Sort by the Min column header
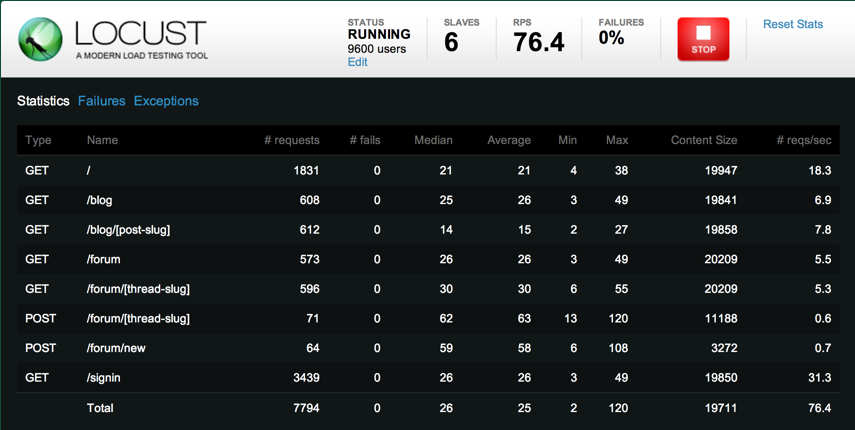Viewport: 855px width, 430px height. tap(568, 140)
